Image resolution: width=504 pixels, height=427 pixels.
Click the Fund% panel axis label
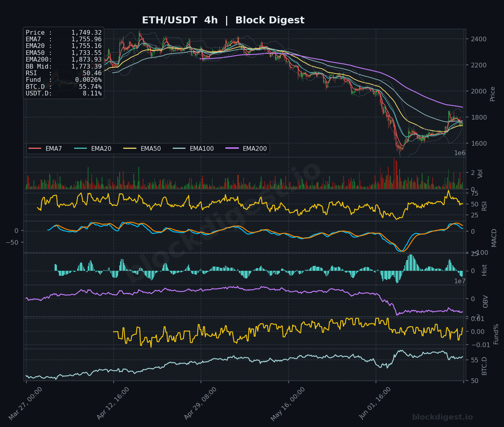pyautogui.click(x=496, y=333)
